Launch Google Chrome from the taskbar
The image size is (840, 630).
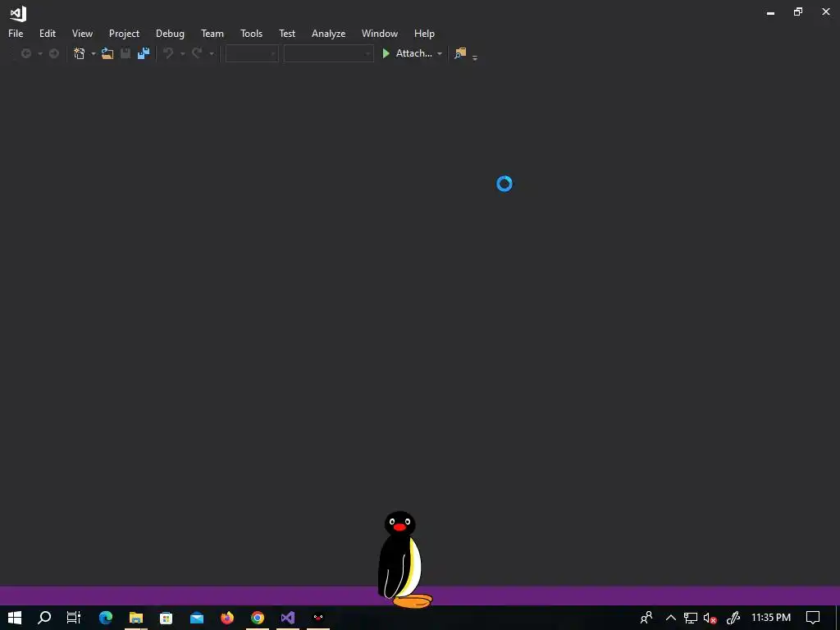tap(258, 618)
